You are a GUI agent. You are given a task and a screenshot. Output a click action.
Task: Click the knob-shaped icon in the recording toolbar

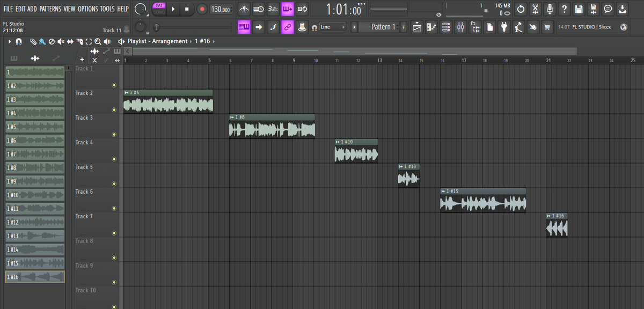tap(302, 27)
